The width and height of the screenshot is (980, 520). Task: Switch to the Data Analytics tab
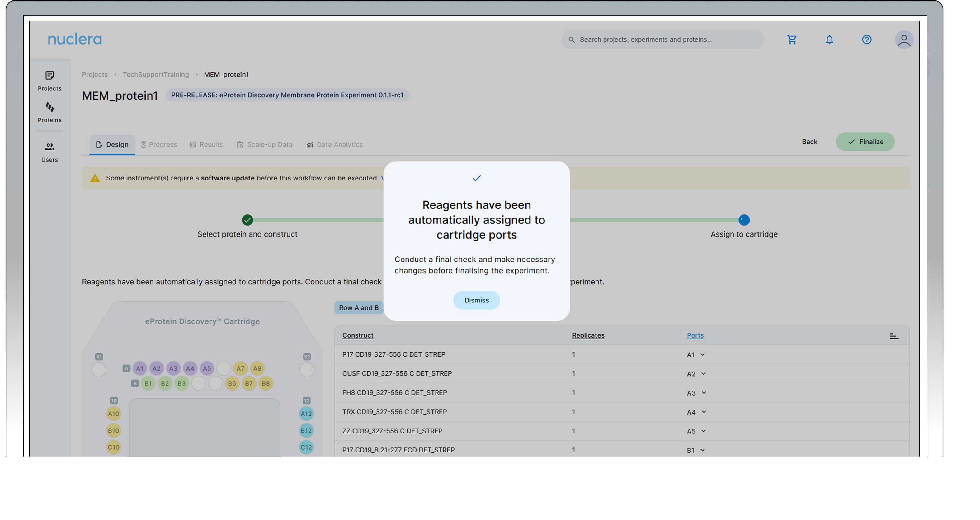pos(334,145)
